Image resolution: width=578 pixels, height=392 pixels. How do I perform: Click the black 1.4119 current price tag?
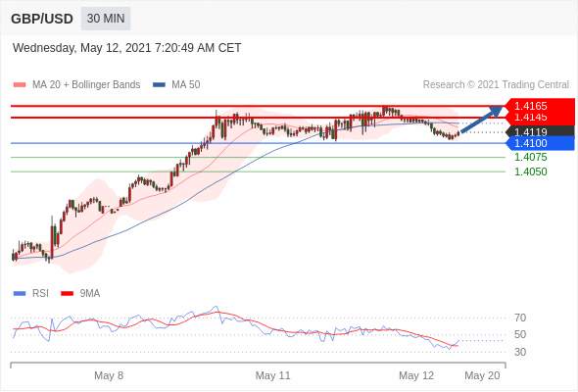tap(540, 131)
